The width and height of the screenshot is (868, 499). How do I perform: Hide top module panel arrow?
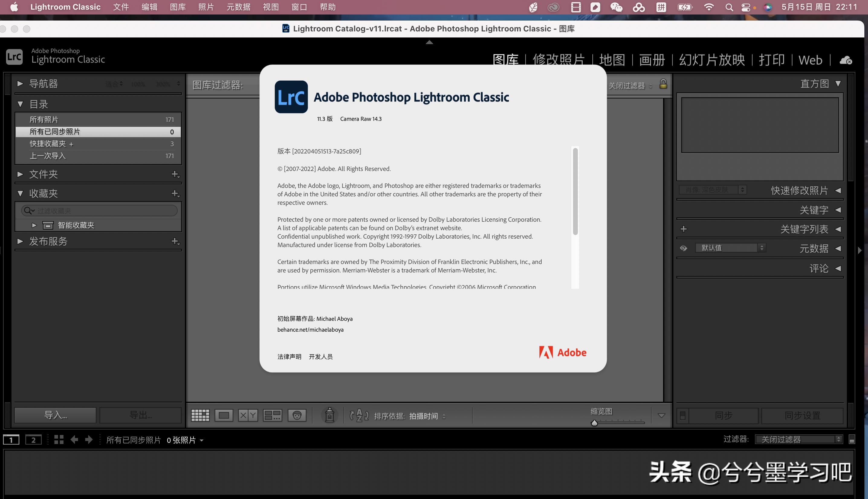429,42
